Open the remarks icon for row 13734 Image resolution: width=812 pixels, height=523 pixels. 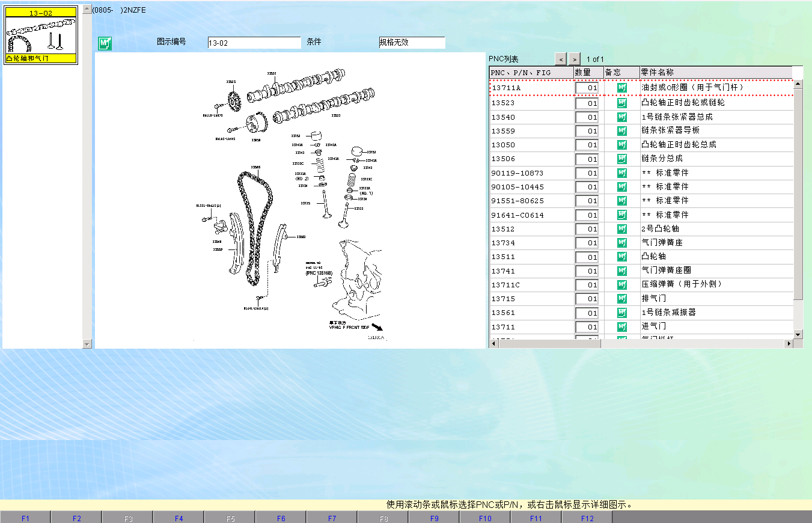click(x=622, y=243)
